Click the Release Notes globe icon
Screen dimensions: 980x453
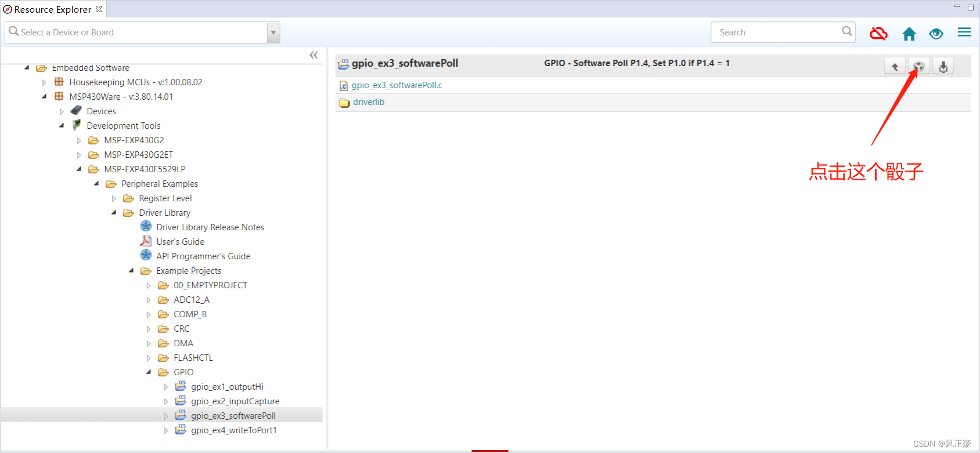click(x=146, y=226)
